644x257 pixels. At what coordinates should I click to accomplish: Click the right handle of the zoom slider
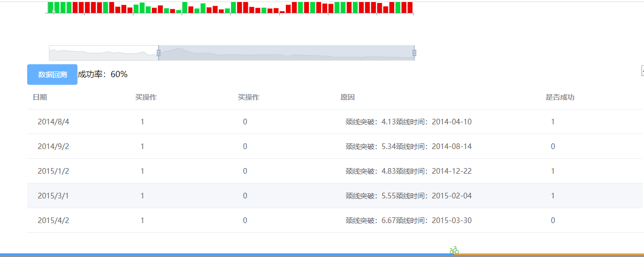(414, 53)
